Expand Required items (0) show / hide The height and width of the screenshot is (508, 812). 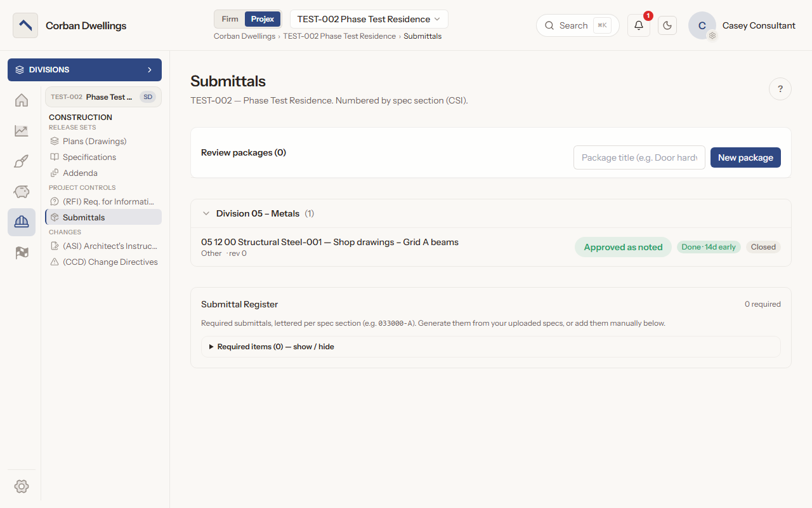coord(491,347)
